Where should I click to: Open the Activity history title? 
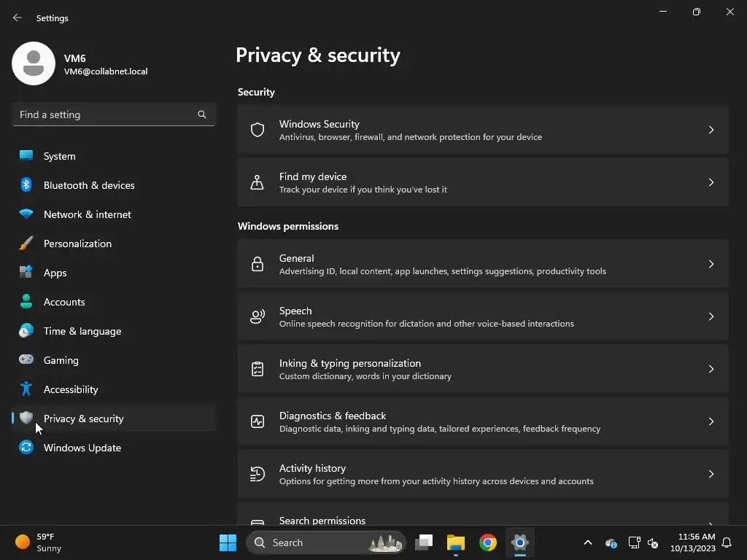pos(312,468)
